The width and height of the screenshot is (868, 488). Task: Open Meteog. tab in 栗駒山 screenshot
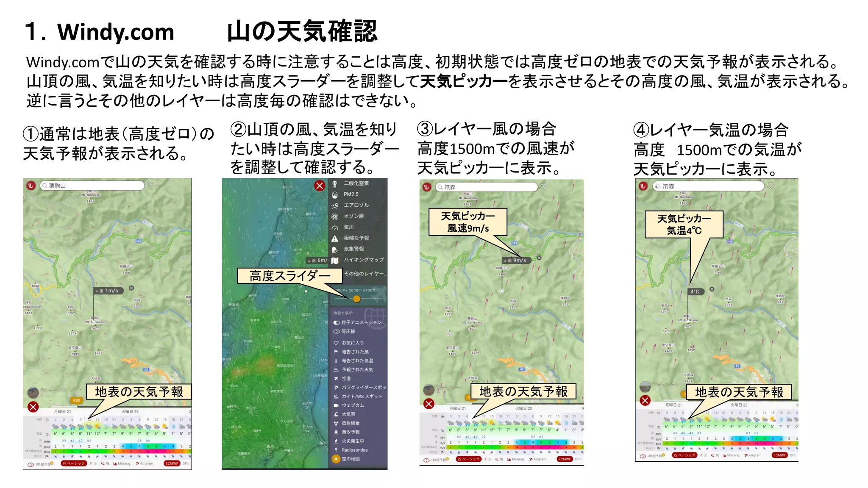pos(122,463)
